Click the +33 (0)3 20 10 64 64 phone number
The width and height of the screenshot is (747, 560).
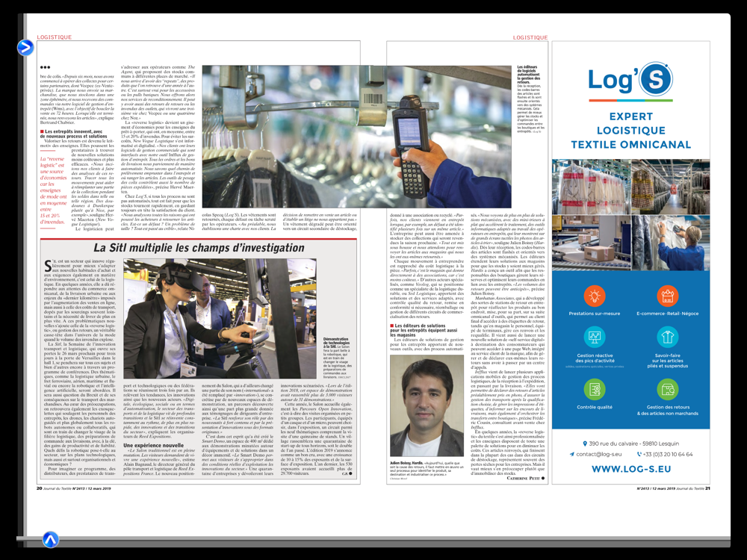(x=668, y=454)
